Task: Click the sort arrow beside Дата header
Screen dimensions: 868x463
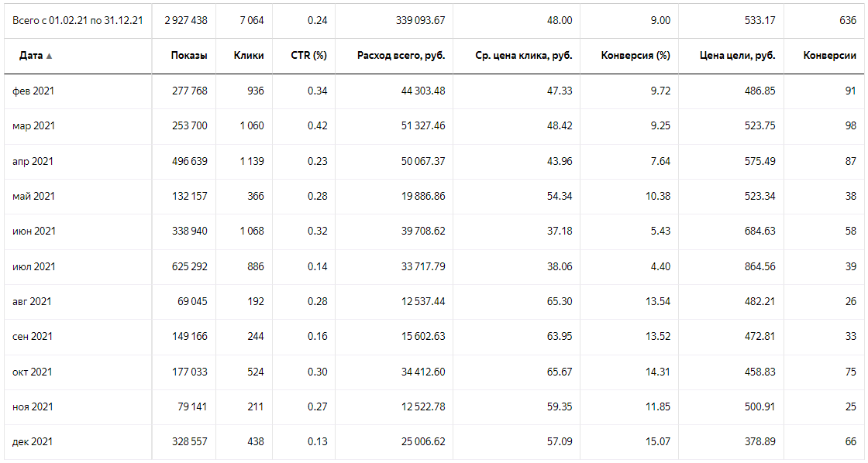Action: coord(50,57)
